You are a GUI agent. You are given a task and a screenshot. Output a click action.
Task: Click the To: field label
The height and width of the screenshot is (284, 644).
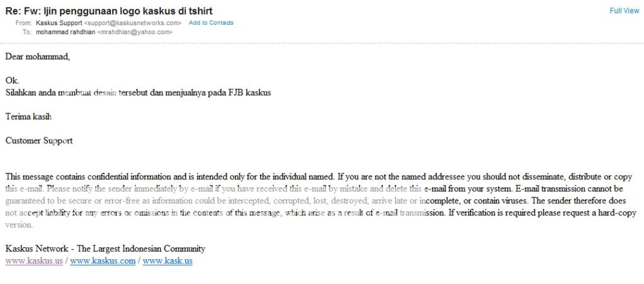27,32
